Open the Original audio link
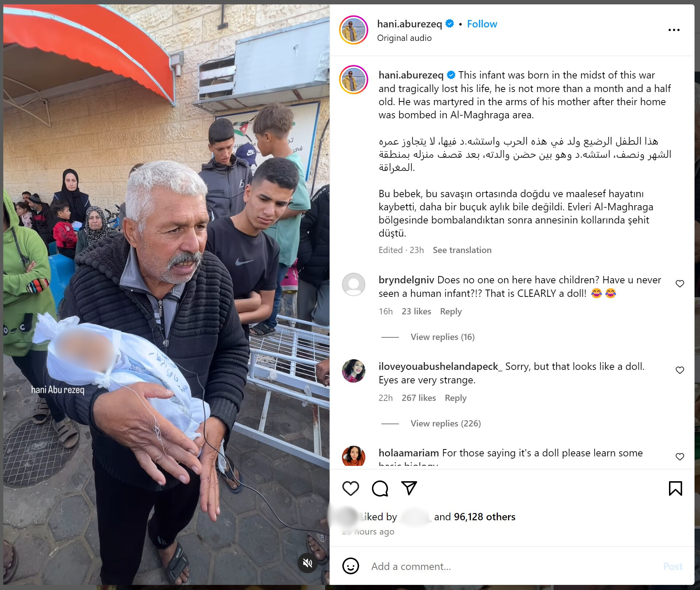 404,38
